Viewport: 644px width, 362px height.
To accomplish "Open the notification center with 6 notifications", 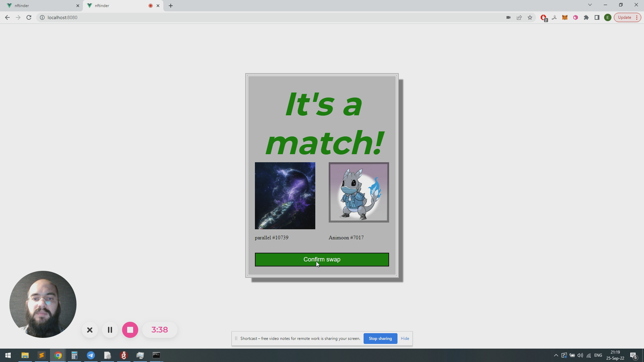I will [634, 355].
